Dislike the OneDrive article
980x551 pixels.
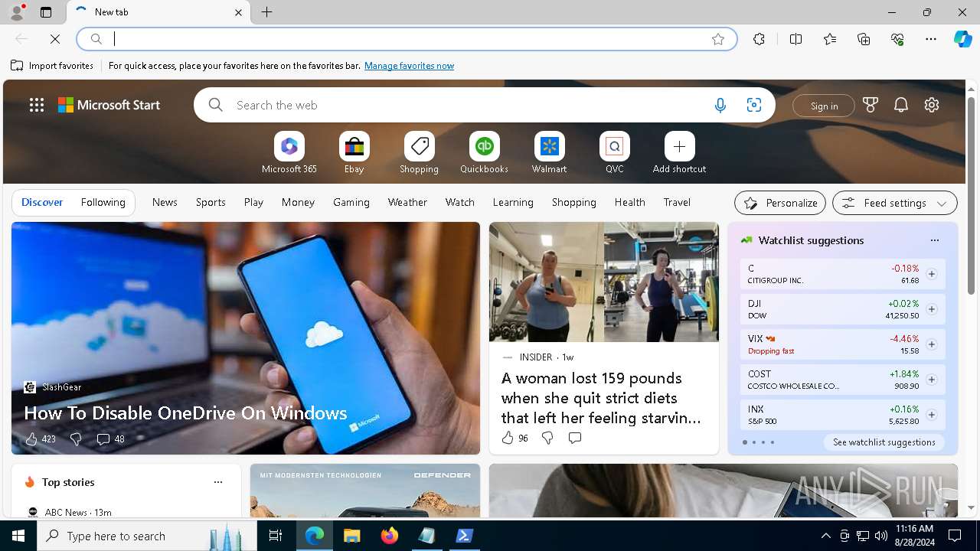click(x=76, y=439)
